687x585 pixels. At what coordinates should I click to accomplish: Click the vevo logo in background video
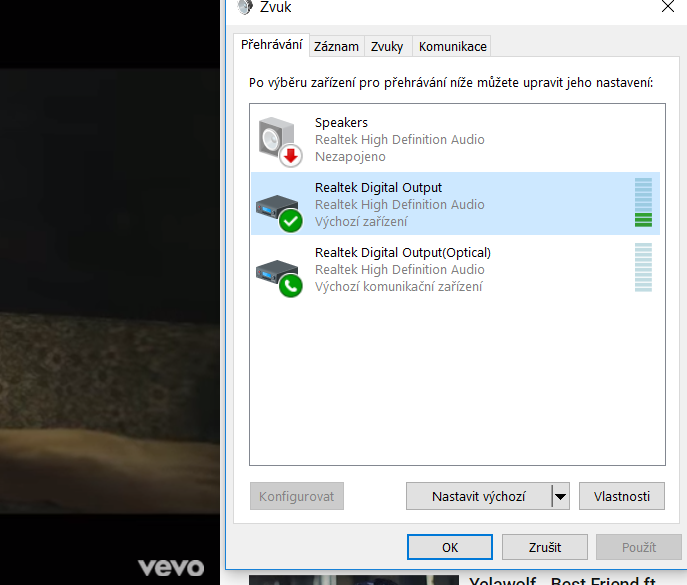(171, 568)
